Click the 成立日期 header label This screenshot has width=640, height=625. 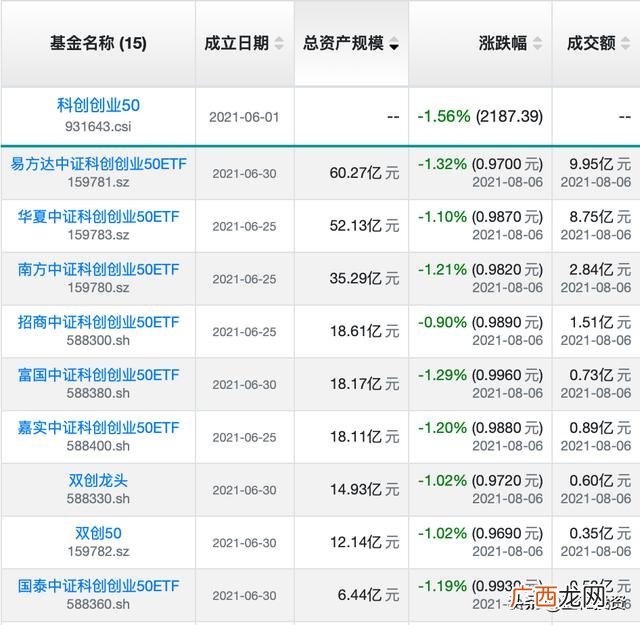237,43
